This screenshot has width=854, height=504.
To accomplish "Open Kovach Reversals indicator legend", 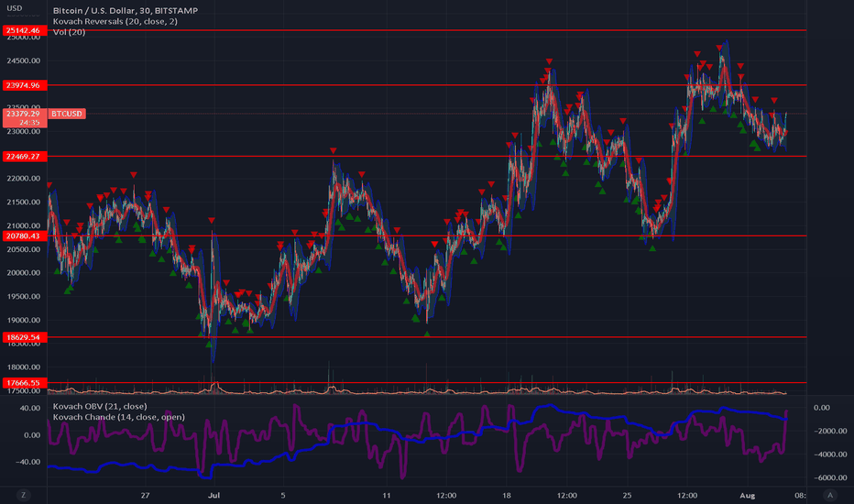I will click(x=115, y=21).
